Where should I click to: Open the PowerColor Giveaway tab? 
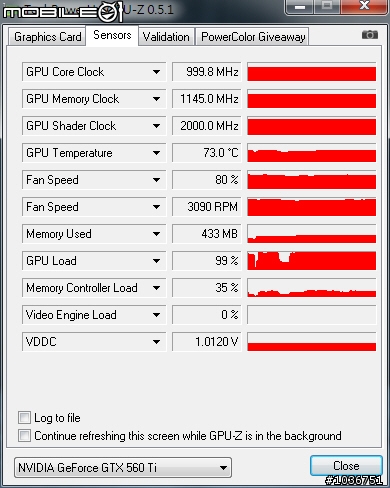coord(253,37)
